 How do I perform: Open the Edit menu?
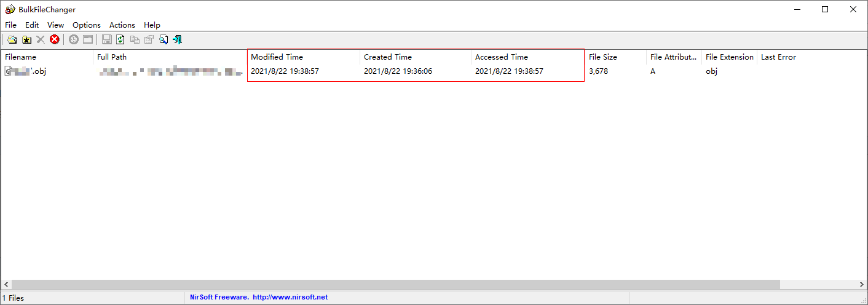pyautogui.click(x=32, y=25)
